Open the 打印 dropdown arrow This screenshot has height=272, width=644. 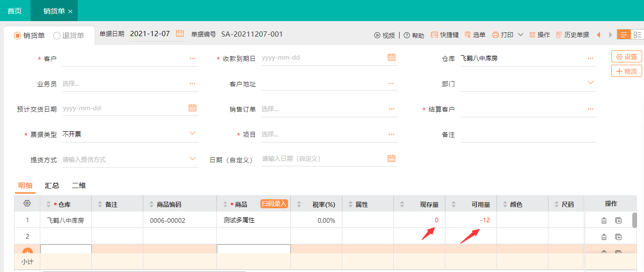tap(520, 35)
